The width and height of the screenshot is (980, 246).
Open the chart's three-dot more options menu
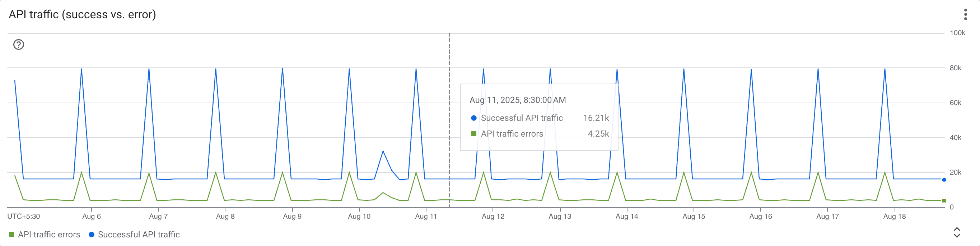[x=965, y=14]
